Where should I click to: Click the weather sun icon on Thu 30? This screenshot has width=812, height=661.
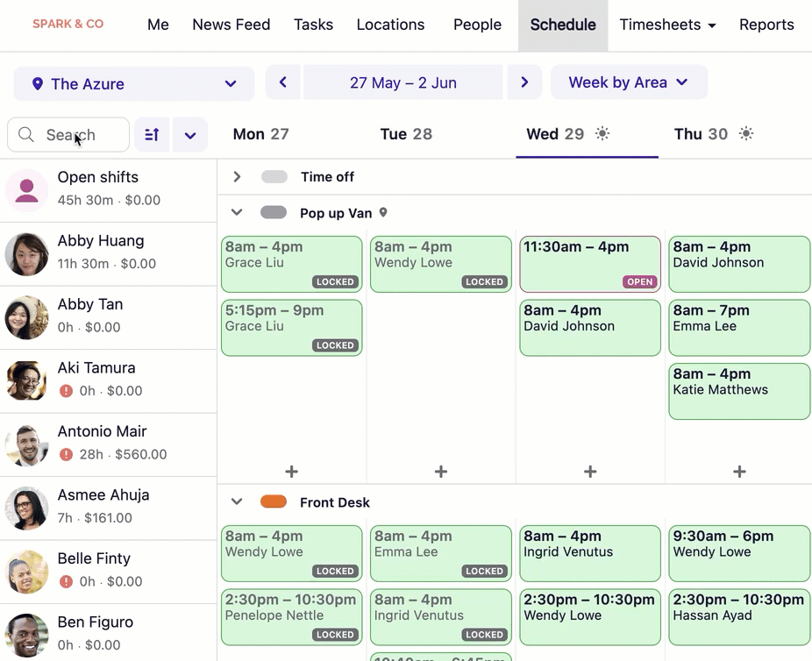[x=746, y=133]
